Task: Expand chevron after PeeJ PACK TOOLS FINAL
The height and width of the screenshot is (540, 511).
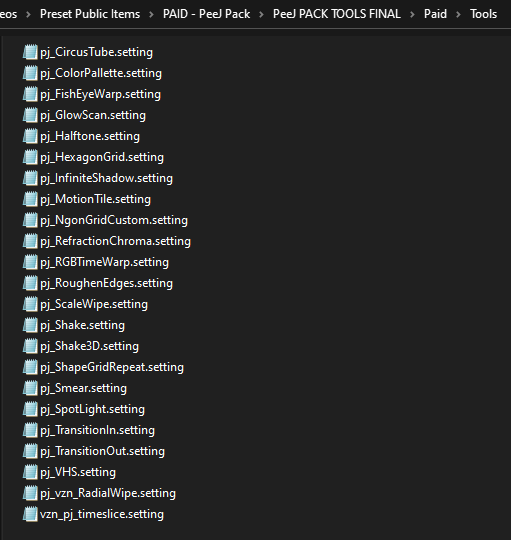Action: click(x=412, y=14)
